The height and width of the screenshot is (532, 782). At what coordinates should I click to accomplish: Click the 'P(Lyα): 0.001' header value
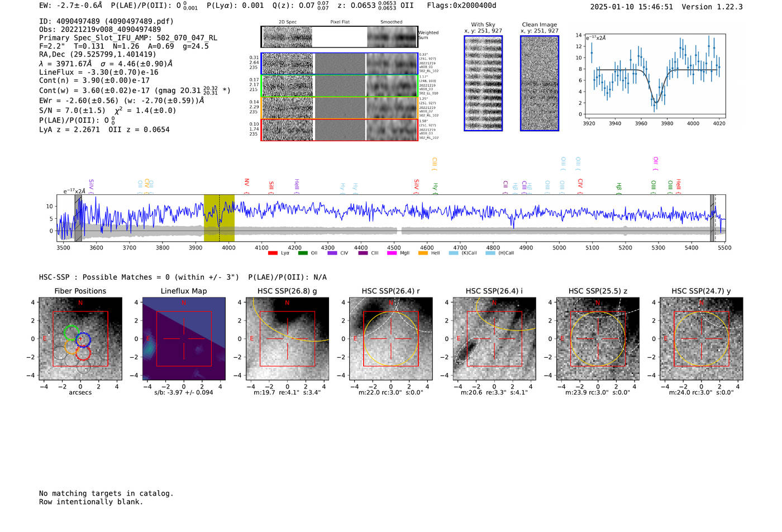[235, 6]
